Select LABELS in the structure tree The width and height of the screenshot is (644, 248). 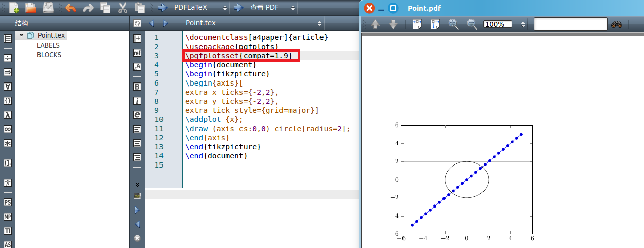click(x=49, y=45)
